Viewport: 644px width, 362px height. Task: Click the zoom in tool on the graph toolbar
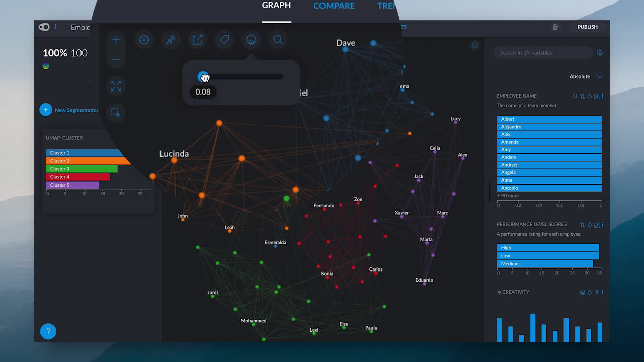(116, 39)
